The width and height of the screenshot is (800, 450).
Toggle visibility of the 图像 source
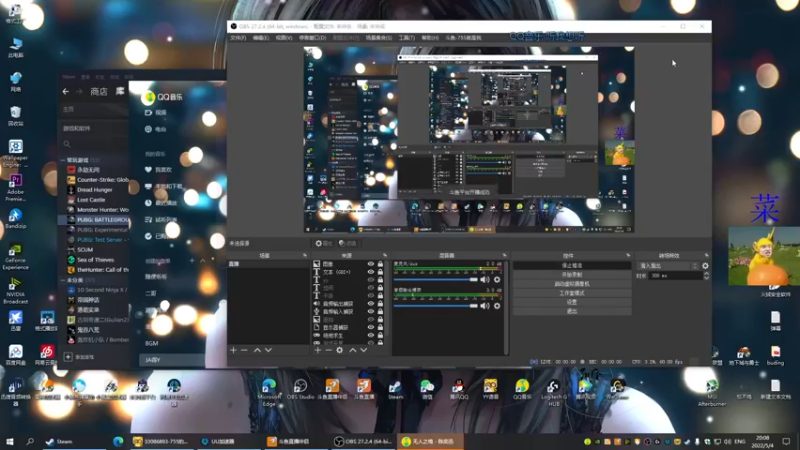(371, 264)
